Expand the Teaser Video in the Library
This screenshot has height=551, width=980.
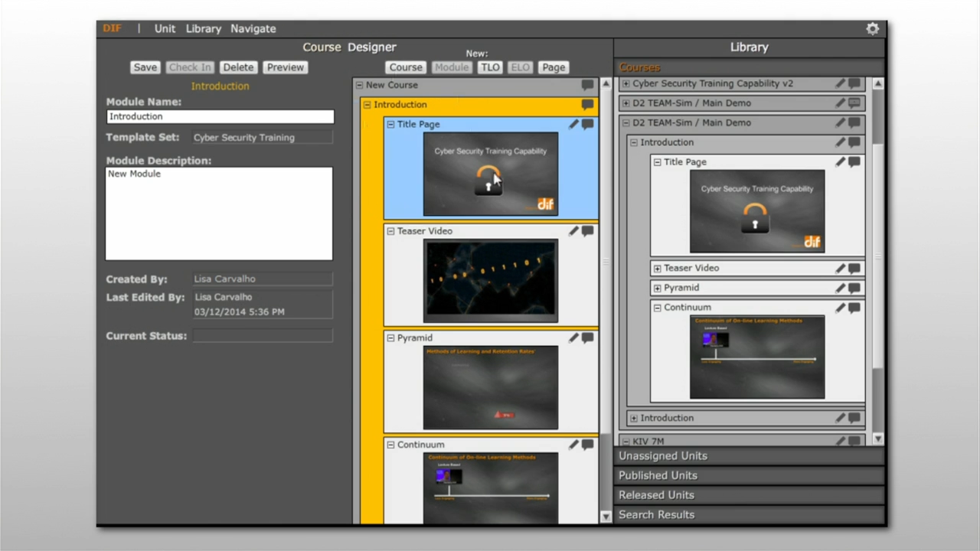(657, 269)
